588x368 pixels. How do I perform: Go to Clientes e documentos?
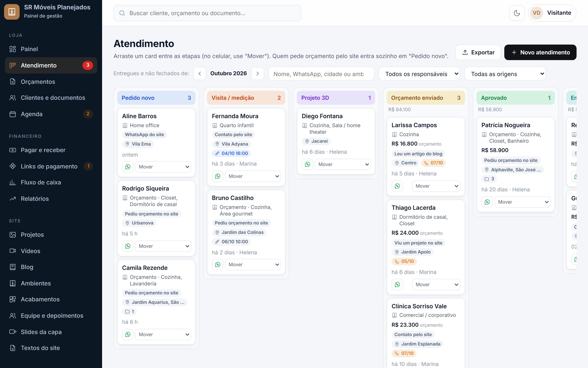pos(51,98)
